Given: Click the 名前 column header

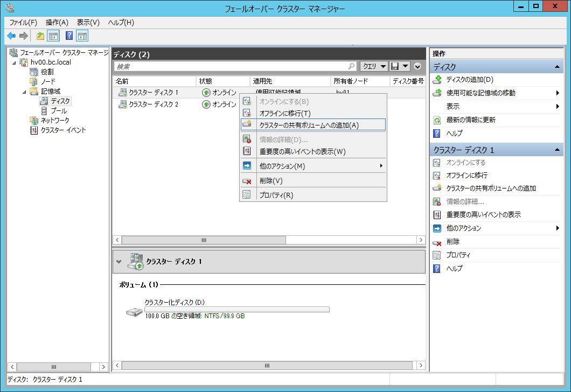Looking at the screenshot, I should click(x=155, y=81).
